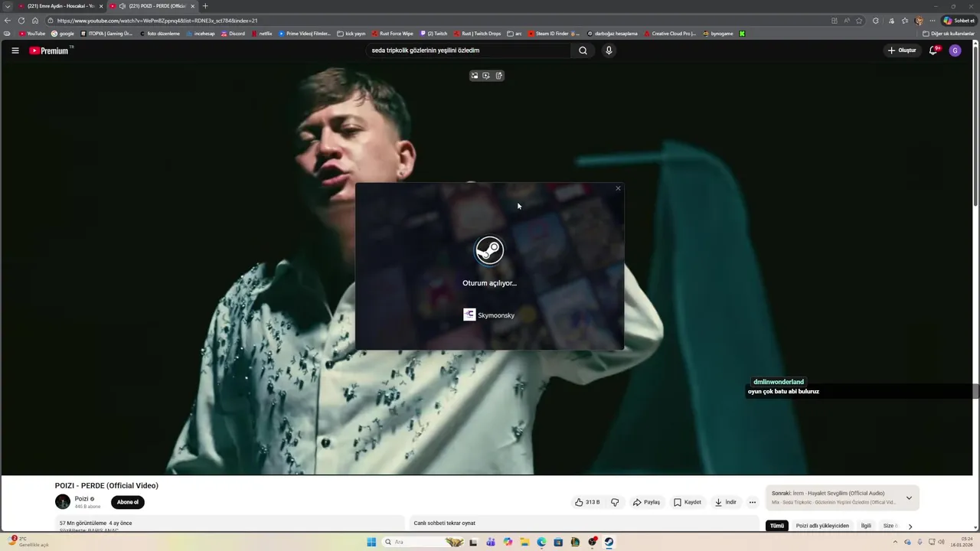Open the Creative Cloud Pro bookmark
The width and height of the screenshot is (980, 551).
click(x=671, y=34)
